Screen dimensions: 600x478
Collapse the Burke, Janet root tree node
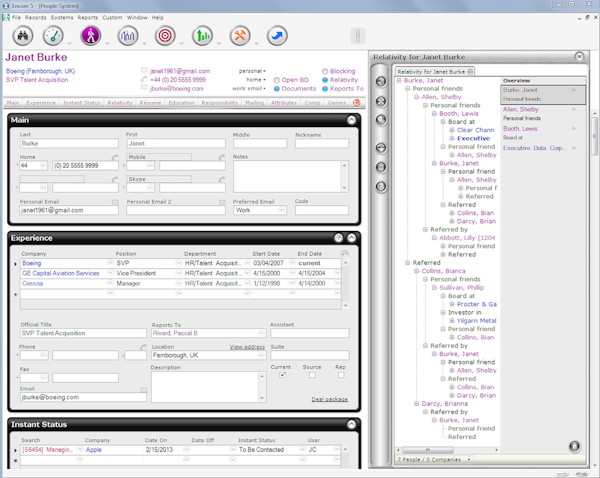pos(400,80)
